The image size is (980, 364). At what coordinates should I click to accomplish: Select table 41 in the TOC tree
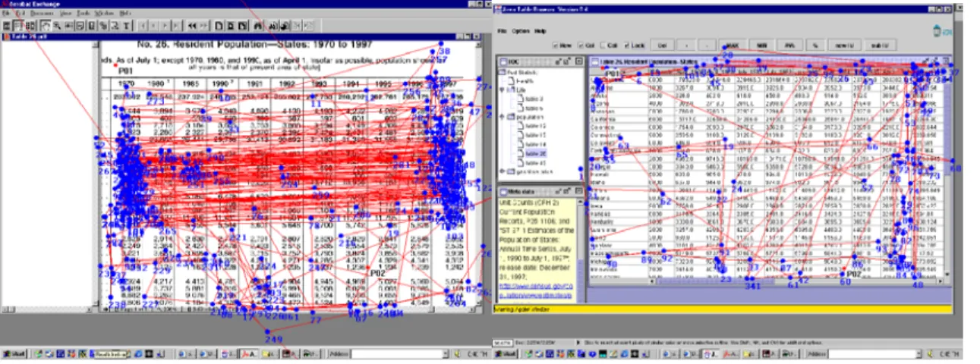[x=535, y=162]
